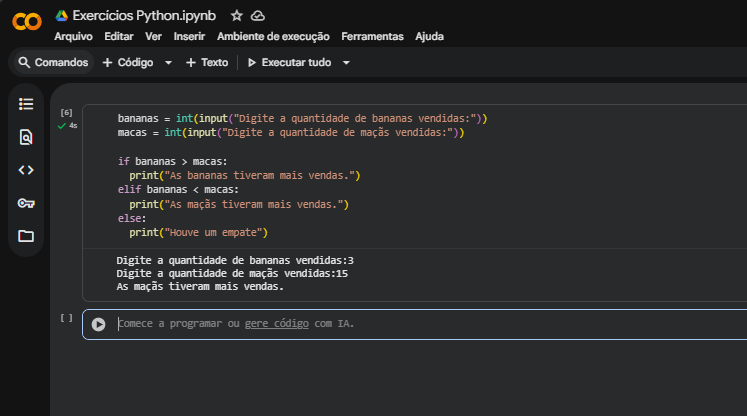Run the empty code cell
Screen dimensions: 747x416
98,324
